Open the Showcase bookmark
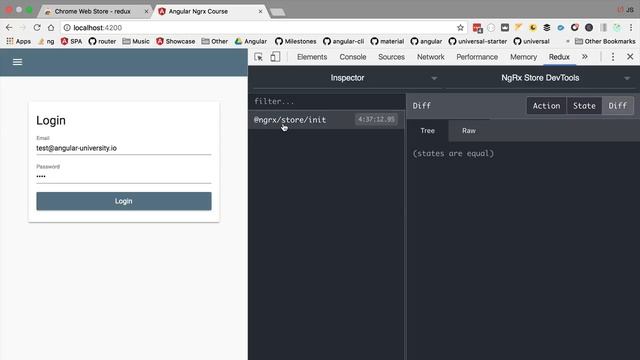 point(176,41)
